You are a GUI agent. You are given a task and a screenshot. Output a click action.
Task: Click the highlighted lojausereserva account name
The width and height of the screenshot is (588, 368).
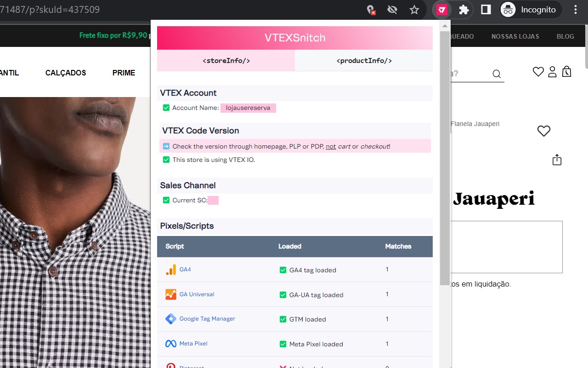pyautogui.click(x=248, y=108)
